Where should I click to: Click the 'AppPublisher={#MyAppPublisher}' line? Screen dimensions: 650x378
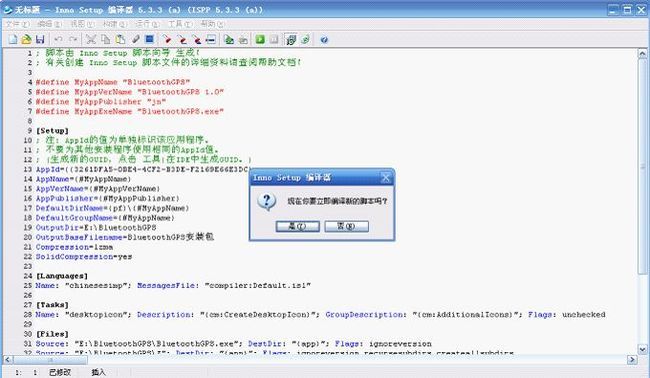point(107,199)
